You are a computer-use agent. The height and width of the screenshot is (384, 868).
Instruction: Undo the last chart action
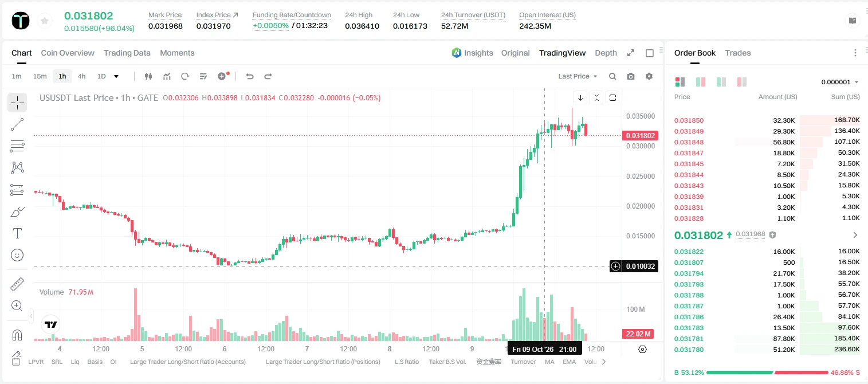(x=249, y=76)
